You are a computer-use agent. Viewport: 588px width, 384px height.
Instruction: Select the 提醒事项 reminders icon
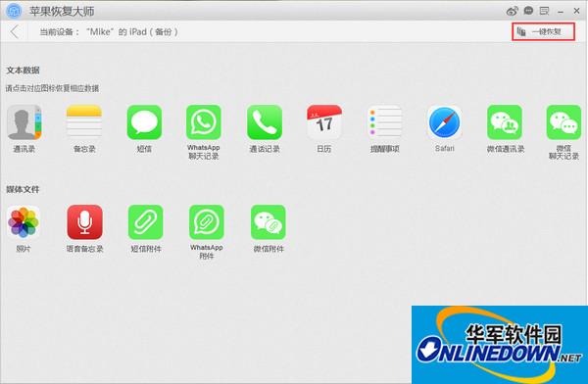(x=384, y=122)
